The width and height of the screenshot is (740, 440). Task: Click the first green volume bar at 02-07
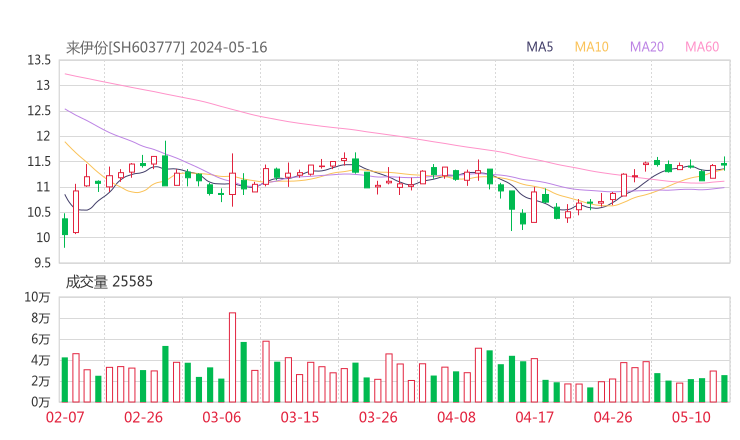(x=65, y=380)
